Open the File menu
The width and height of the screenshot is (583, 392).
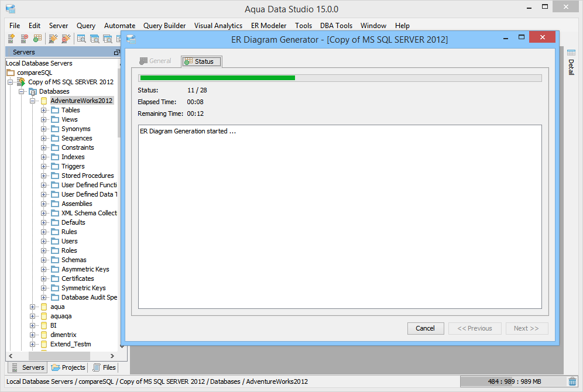tap(15, 26)
